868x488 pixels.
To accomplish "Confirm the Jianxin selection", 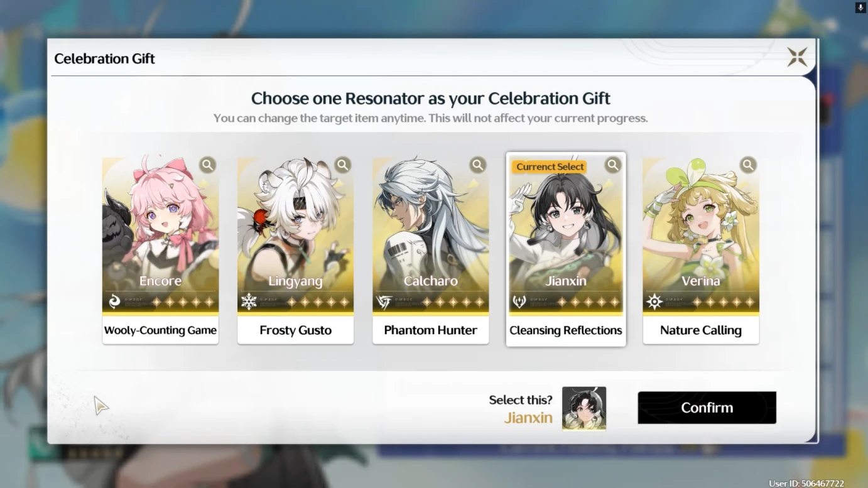I will (707, 408).
